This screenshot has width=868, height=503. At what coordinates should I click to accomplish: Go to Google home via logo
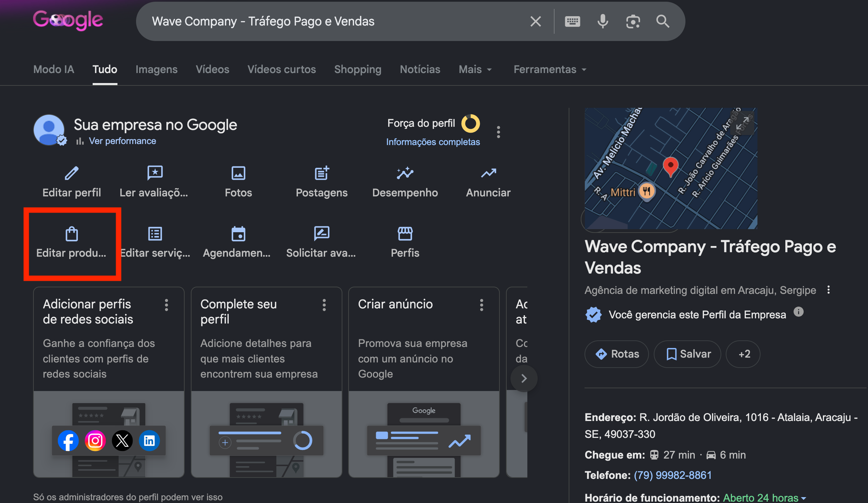(x=68, y=20)
